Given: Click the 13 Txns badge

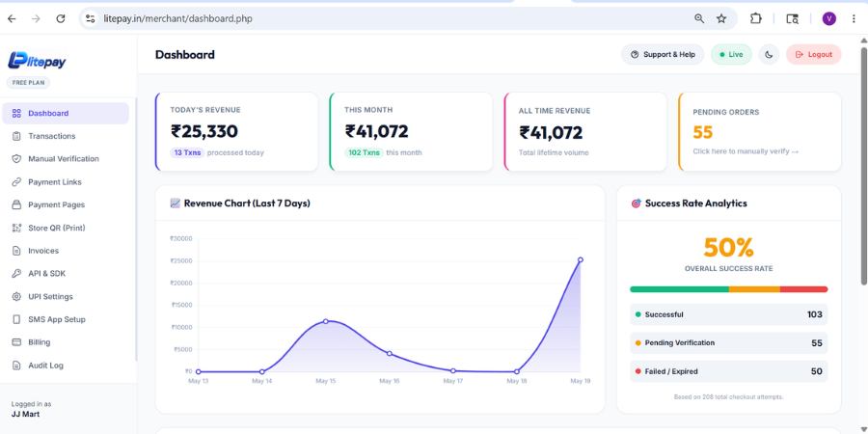Looking at the screenshot, I should (x=187, y=152).
